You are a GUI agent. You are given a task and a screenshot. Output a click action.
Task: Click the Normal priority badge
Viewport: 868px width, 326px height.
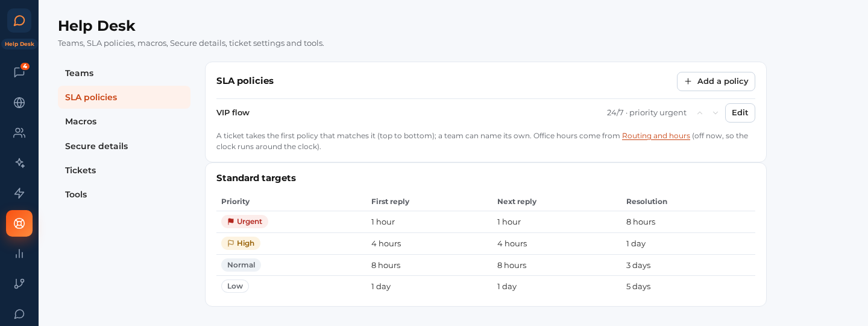pyautogui.click(x=241, y=265)
